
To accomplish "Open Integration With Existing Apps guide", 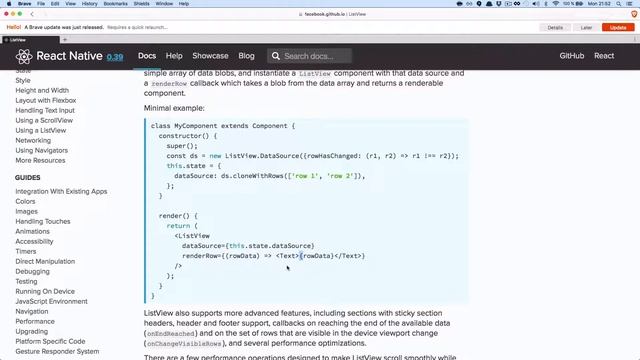I will coord(61,191).
